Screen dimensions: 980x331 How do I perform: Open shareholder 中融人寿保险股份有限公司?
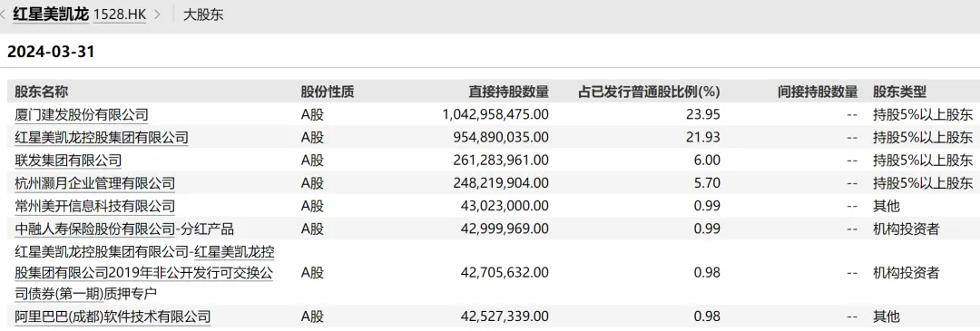pyautogui.click(x=95, y=229)
